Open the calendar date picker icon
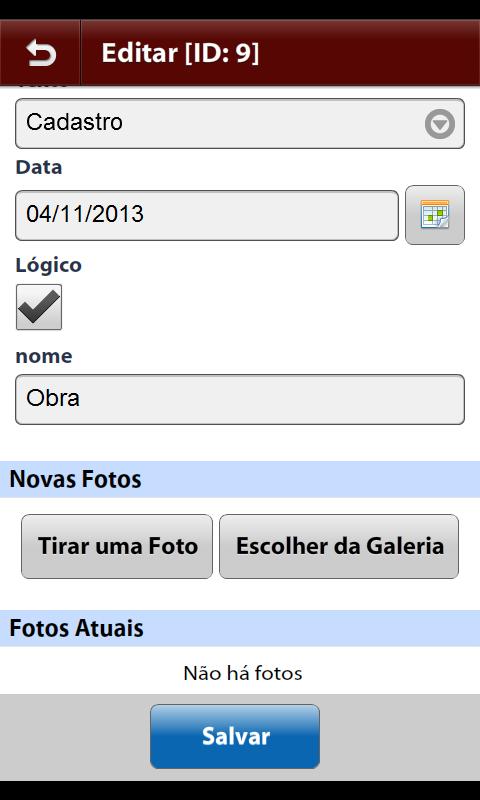The width and height of the screenshot is (480, 800). 435,215
